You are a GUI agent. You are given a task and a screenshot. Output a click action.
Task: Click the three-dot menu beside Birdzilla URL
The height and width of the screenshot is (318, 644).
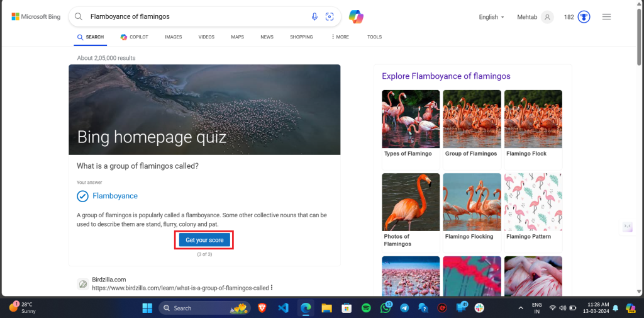[272, 288]
